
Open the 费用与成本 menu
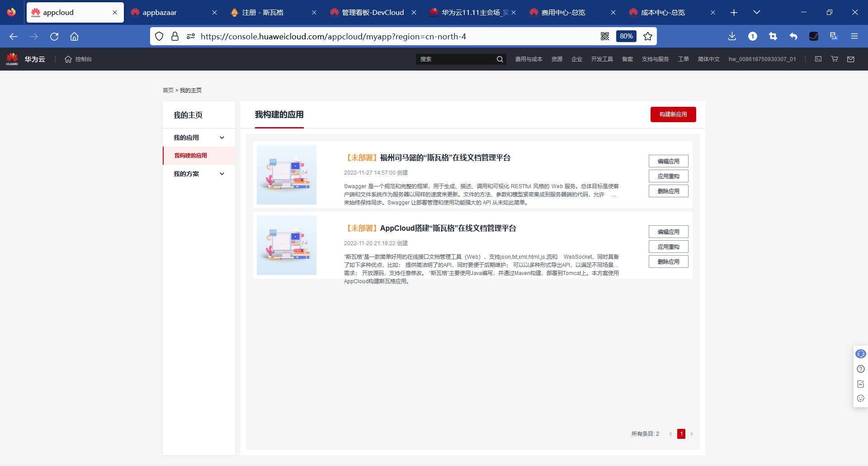tap(528, 59)
